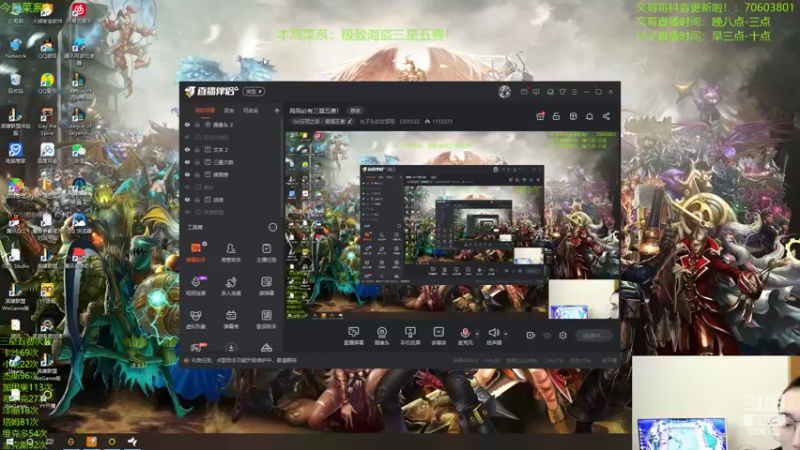800x450 pixels.
Task: Toggle visibility of the 战绩 layer
Action: point(187,200)
